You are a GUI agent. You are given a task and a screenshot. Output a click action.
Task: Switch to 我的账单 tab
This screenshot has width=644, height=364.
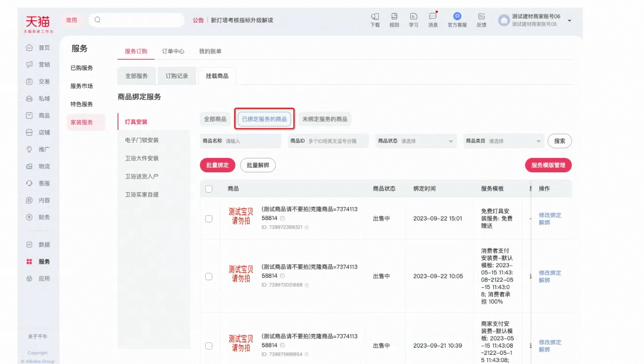[x=210, y=51]
